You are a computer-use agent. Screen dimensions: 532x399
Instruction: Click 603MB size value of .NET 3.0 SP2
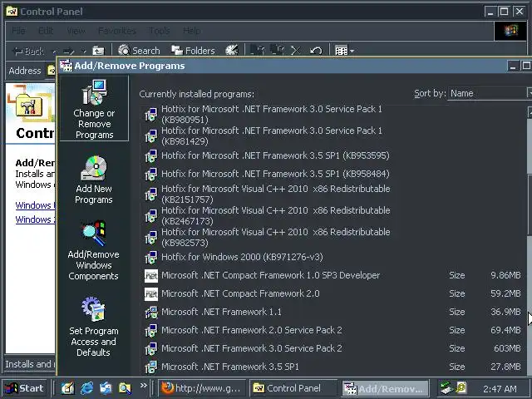(507, 348)
